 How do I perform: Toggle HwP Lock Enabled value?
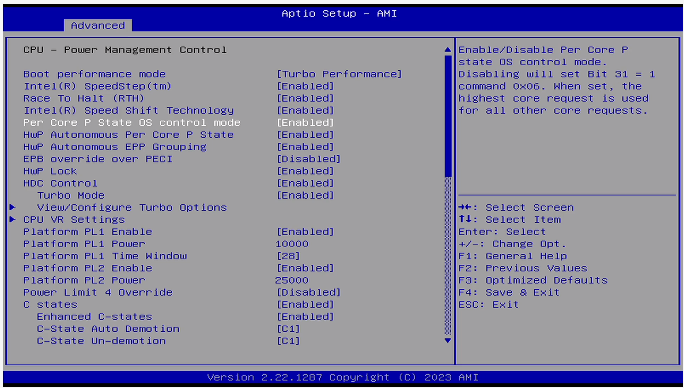pos(305,171)
